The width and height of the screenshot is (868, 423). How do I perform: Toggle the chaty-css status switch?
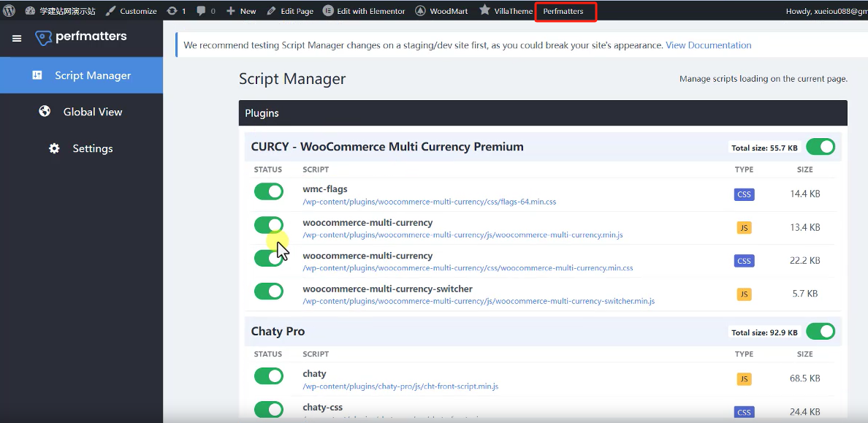(x=268, y=409)
